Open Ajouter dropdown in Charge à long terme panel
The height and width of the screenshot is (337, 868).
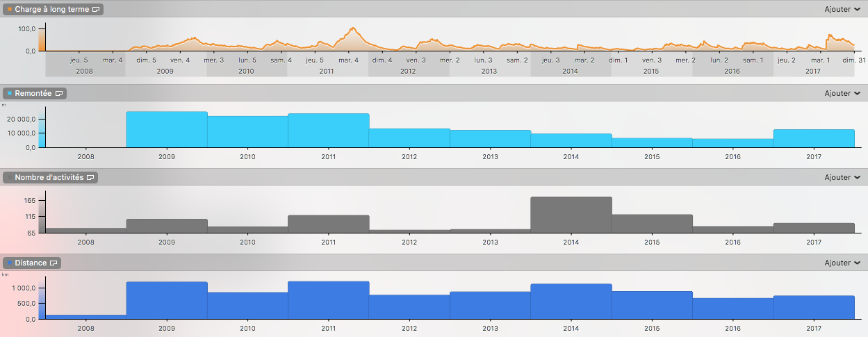tap(842, 9)
